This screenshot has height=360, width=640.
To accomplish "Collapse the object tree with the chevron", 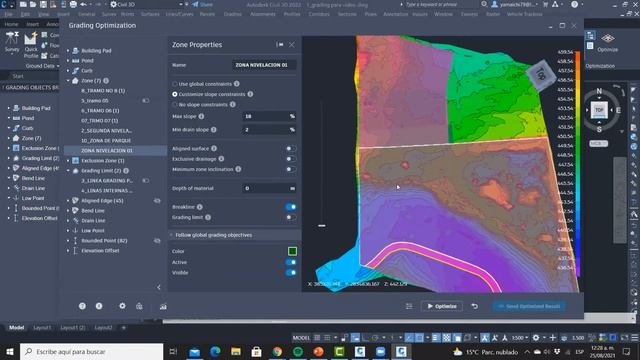I will point(159,287).
